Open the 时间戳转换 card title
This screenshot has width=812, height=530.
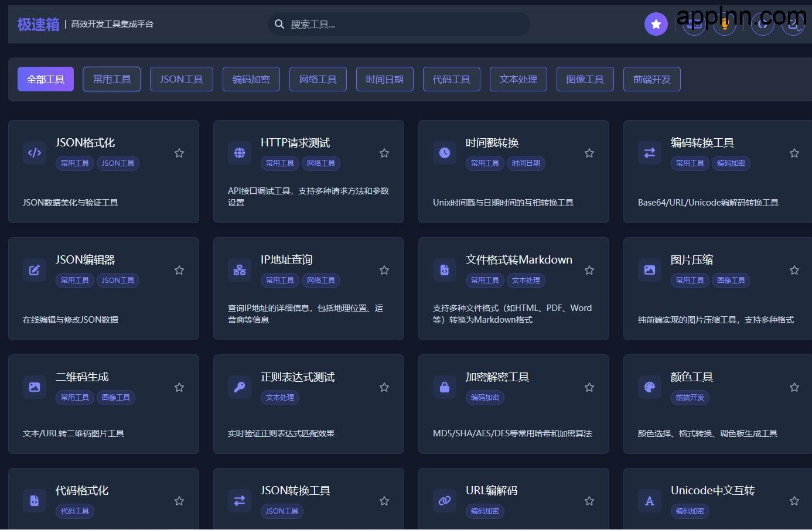tap(492, 142)
